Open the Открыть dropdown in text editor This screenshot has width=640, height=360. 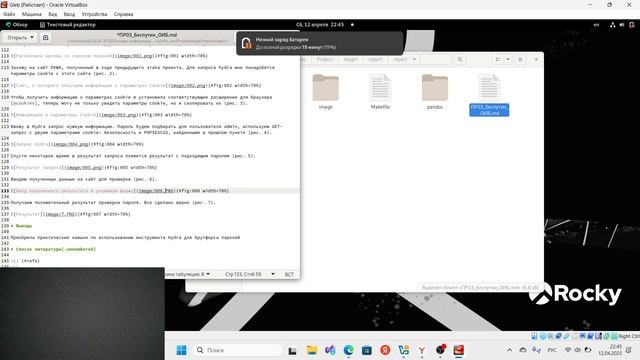tap(20, 38)
